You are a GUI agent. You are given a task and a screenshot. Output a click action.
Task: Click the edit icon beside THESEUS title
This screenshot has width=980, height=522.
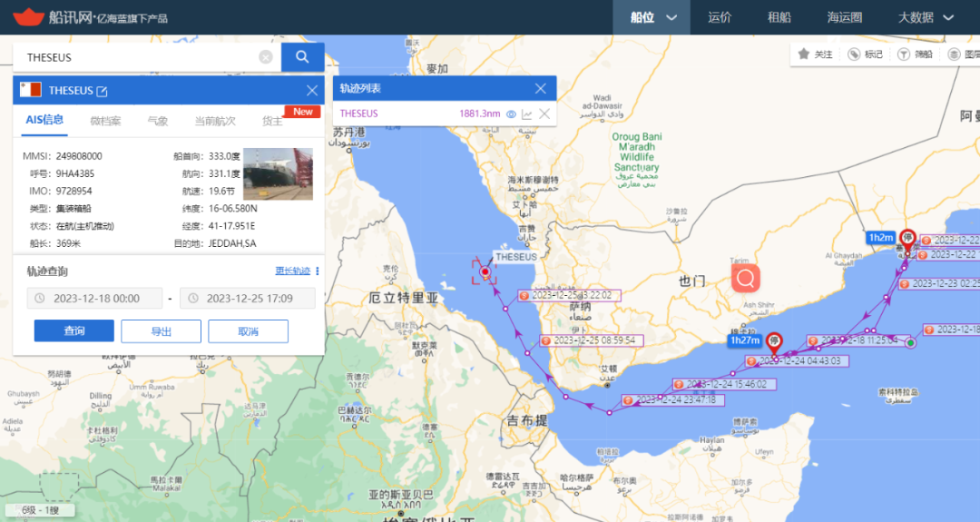[x=103, y=91]
